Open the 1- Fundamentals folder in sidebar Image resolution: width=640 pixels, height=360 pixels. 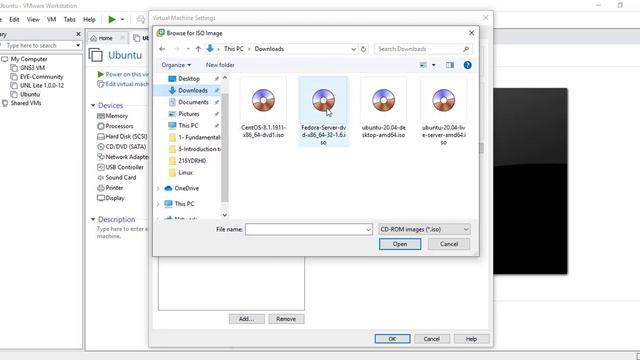pos(195,137)
